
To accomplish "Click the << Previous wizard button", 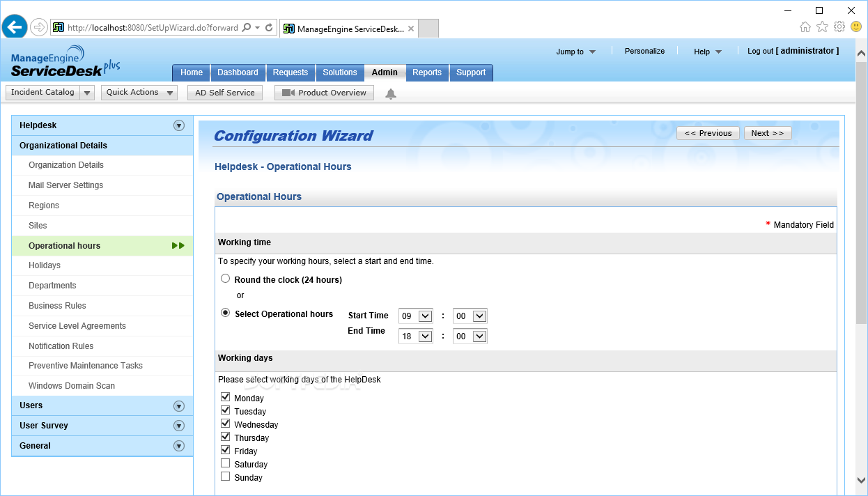I will pyautogui.click(x=708, y=133).
